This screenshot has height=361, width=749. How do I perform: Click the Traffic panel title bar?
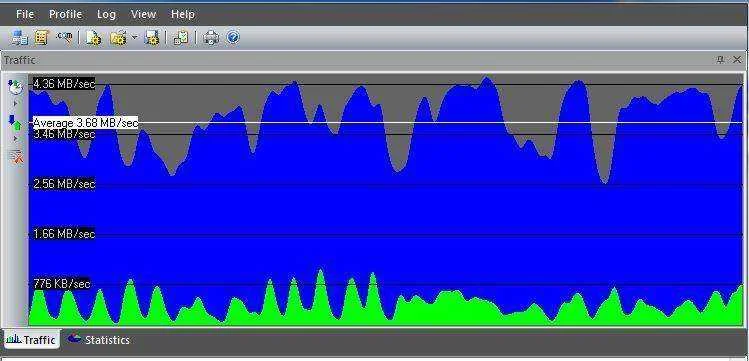click(x=374, y=60)
